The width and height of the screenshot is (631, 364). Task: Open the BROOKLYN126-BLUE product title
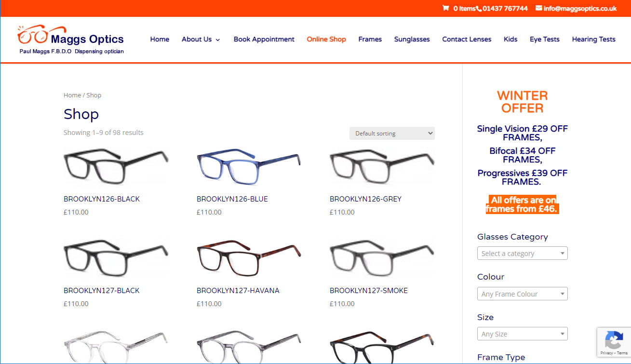click(x=232, y=199)
